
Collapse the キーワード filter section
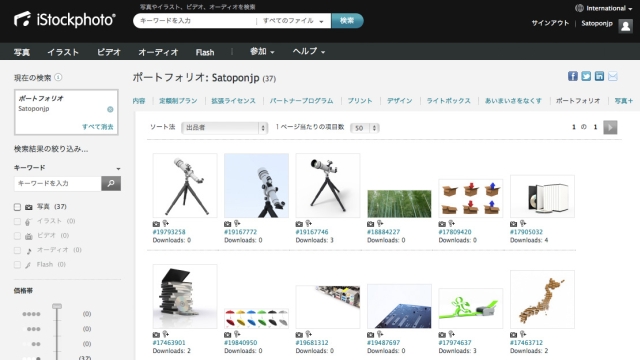(118, 168)
